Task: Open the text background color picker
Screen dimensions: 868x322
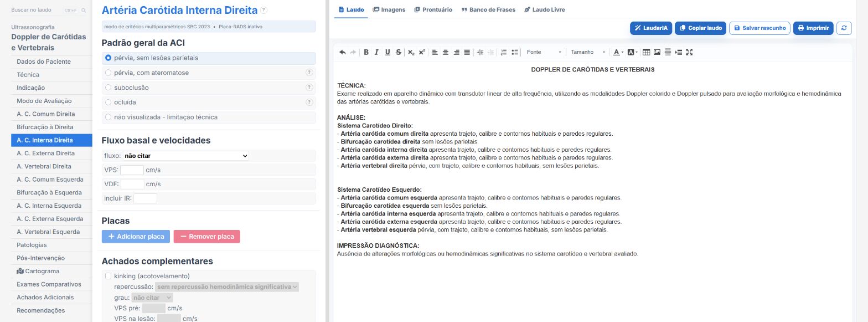Action: click(x=633, y=52)
